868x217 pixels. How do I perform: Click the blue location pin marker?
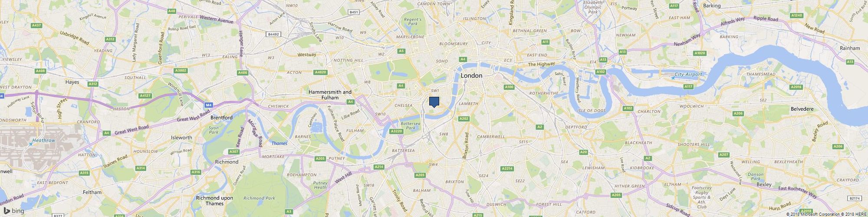coord(434,102)
